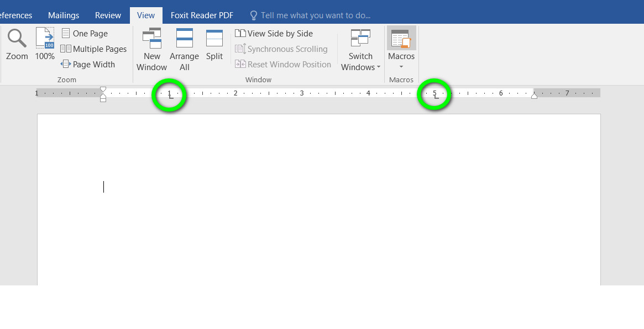Select the left tab stop at 1 inch
This screenshot has width=644, height=329.
pos(171,97)
